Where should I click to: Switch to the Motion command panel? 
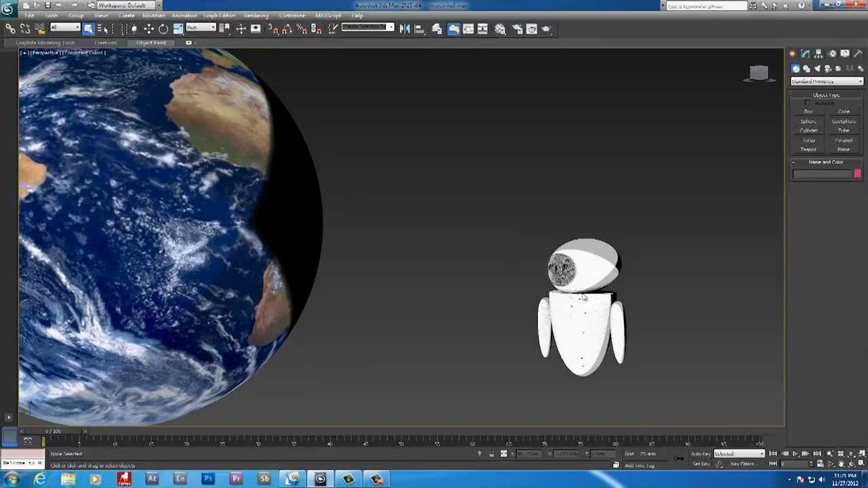tap(832, 54)
